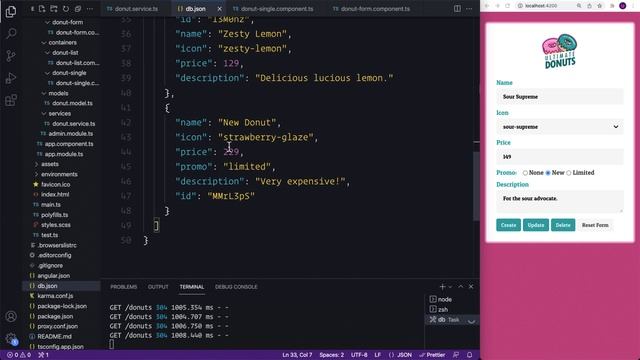Viewport: 640px width, 360px height.
Task: Open the OUTPUT panel tab
Action: click(158, 287)
